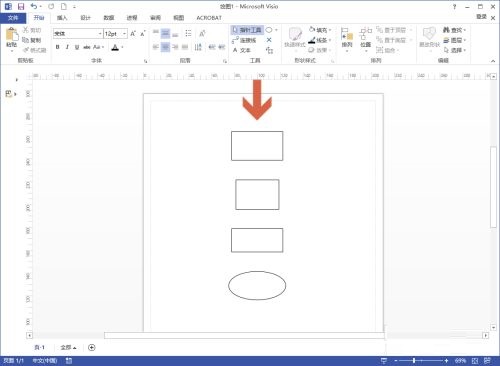Open the Fill (填充) color dropdown
Image resolution: width=500 pixels, height=366 pixels.
(320, 30)
